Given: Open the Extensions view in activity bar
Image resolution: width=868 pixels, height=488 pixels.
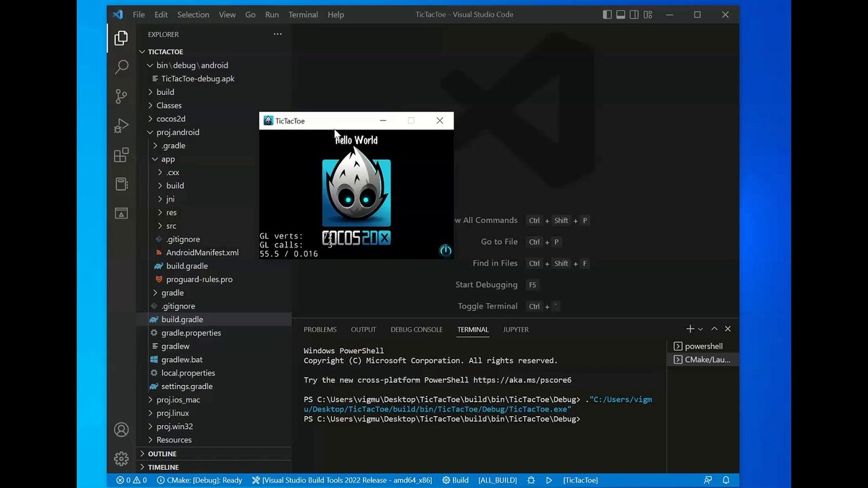Looking at the screenshot, I should [121, 155].
